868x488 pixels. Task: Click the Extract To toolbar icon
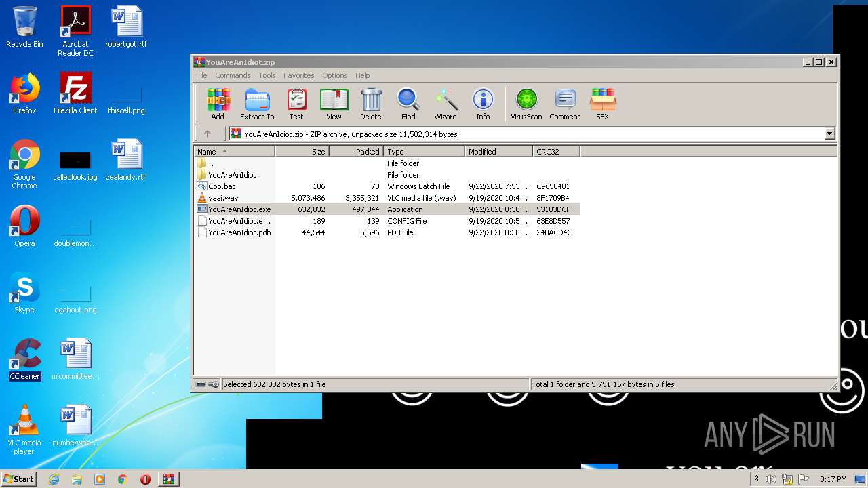[x=257, y=104]
